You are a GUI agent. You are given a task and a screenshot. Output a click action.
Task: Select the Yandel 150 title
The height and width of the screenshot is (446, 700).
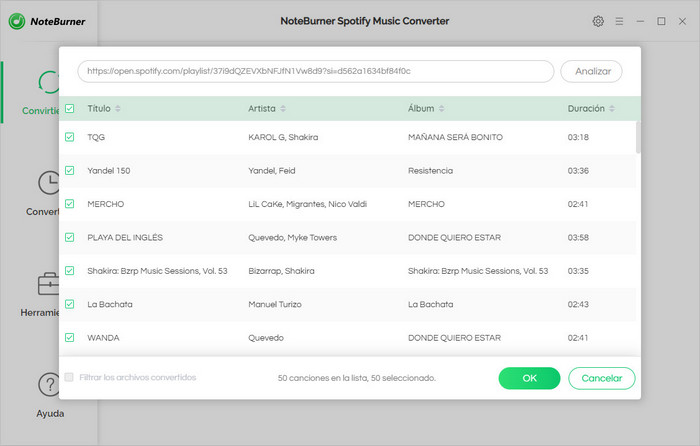tap(109, 171)
